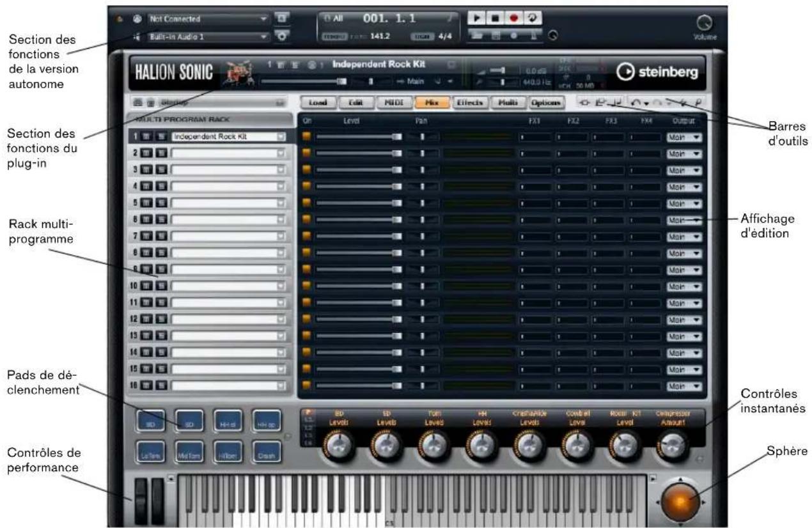Open the Edit page
The height and width of the screenshot is (528, 812).
(x=355, y=102)
